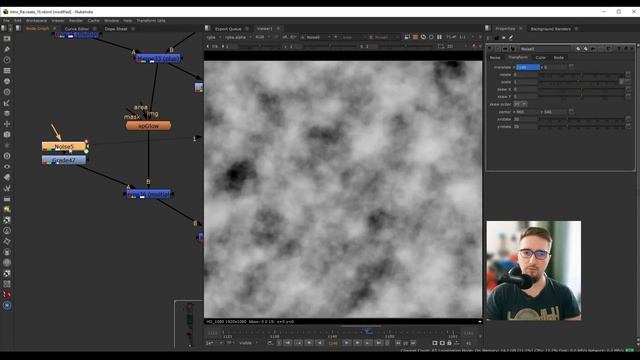Adjust the xrotate slider
Screen dimensions: 640x360
(x=582, y=119)
